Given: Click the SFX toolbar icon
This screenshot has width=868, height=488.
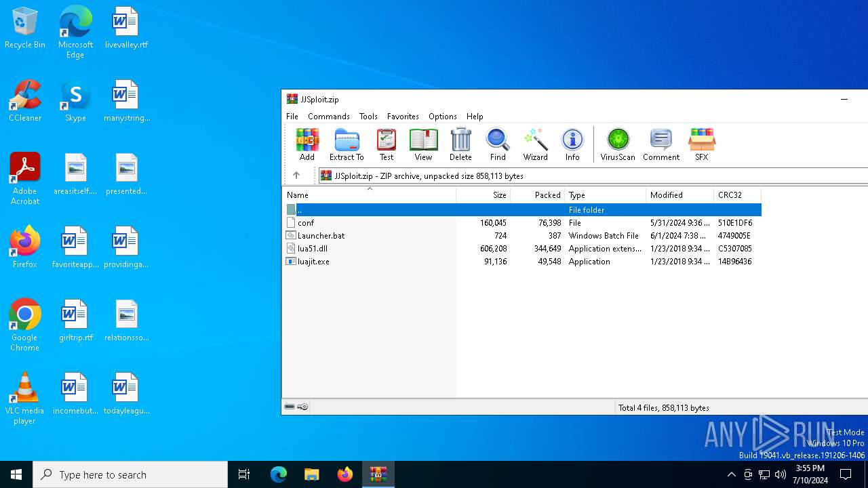Looking at the screenshot, I should click(x=701, y=145).
